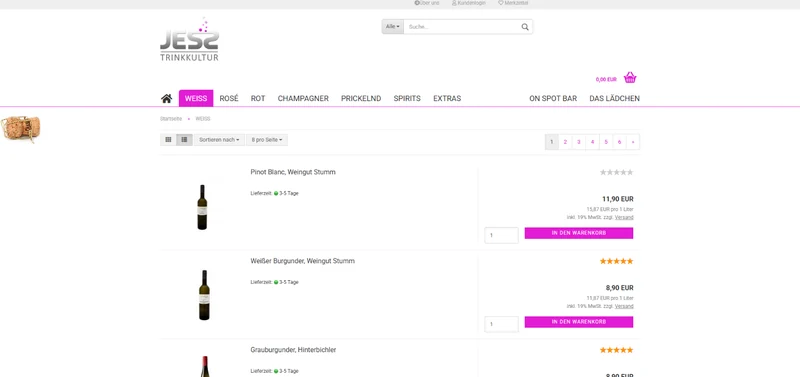Click the 15,87 EUR pro 1 Liter text
The width and height of the screenshot is (800, 377).
coord(610,209)
